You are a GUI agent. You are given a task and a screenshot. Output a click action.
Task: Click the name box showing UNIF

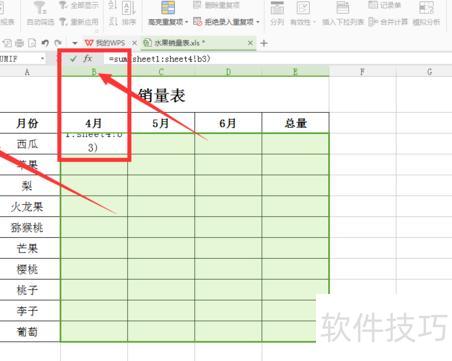pos(19,59)
